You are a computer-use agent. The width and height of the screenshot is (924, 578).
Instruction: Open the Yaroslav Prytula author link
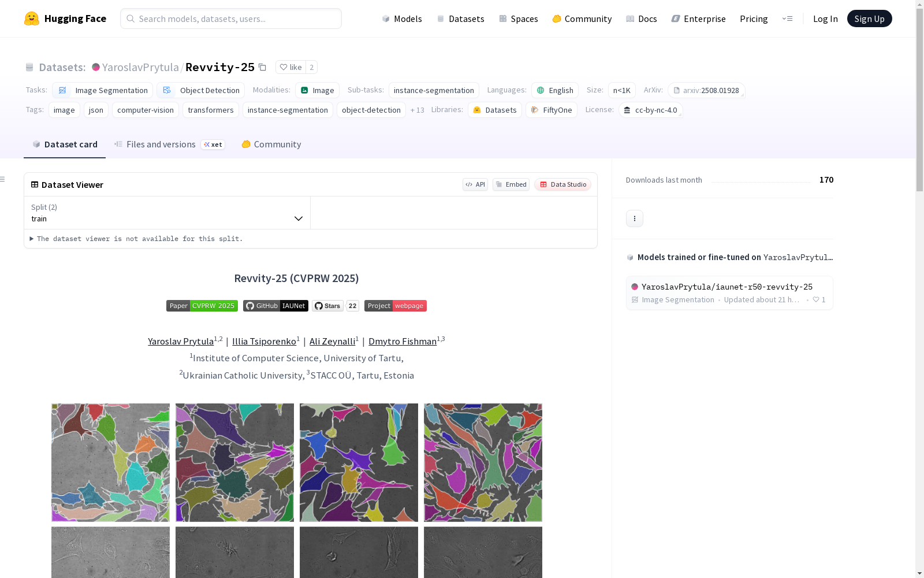[181, 341]
